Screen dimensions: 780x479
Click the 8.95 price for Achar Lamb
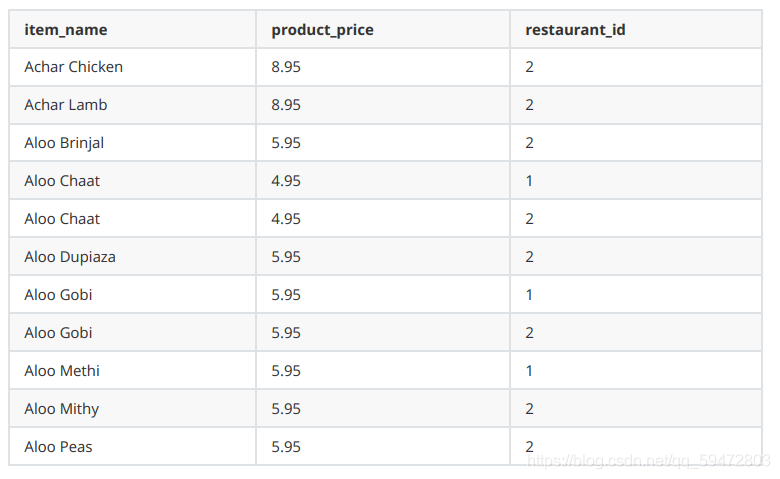pos(286,105)
